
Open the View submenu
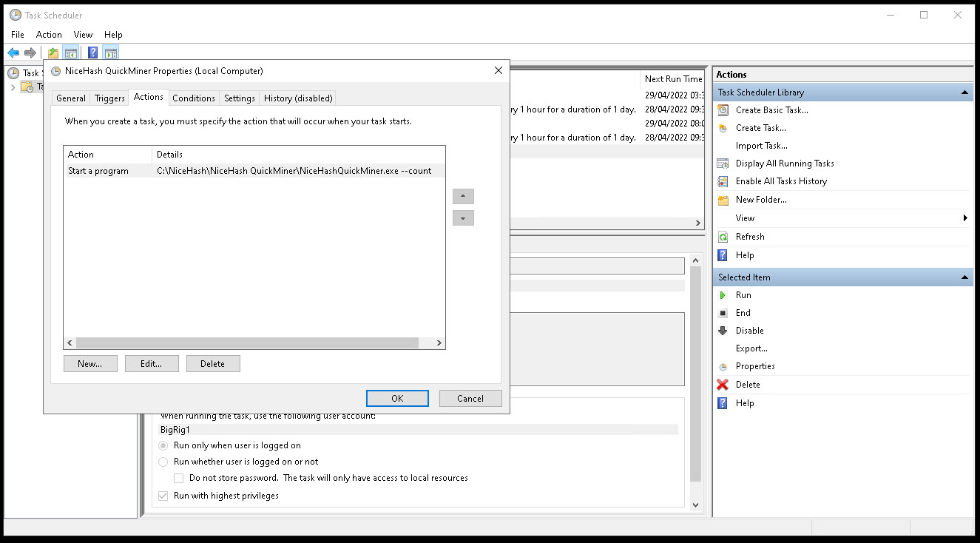[x=744, y=217]
